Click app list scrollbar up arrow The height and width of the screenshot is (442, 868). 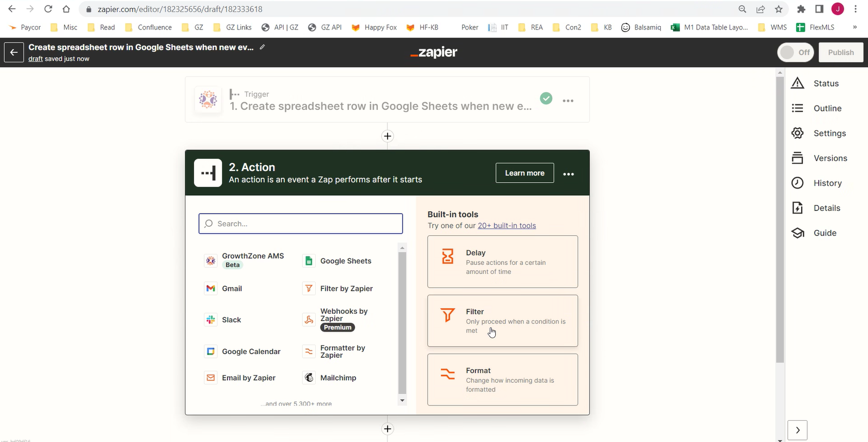tap(402, 248)
